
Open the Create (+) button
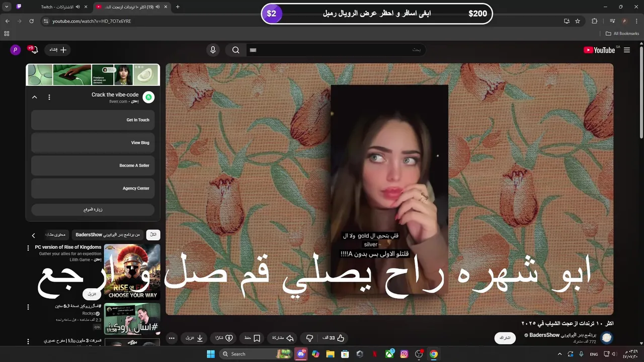[x=58, y=50]
